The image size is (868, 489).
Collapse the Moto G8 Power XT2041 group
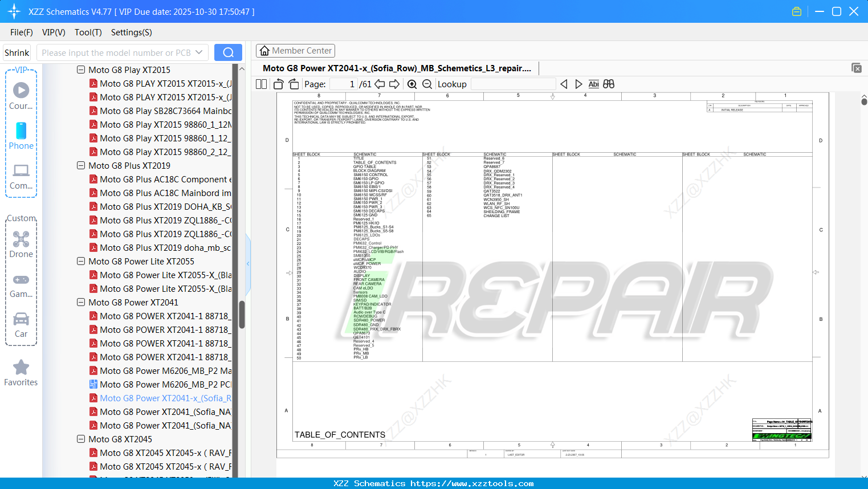(81, 302)
